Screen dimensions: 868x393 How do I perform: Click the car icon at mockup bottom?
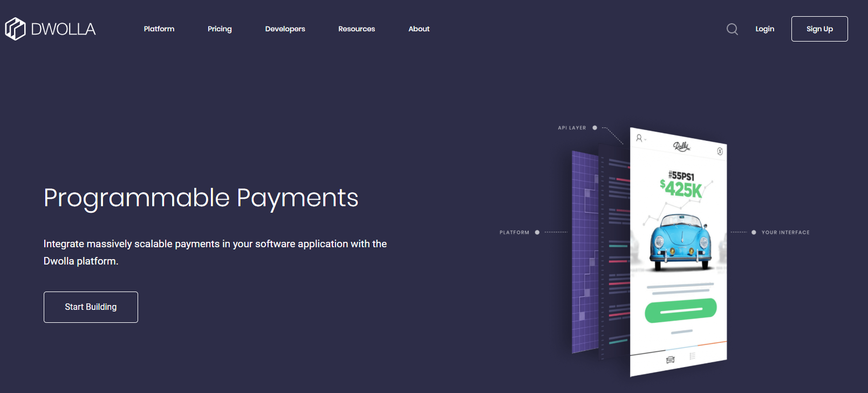coord(671,360)
